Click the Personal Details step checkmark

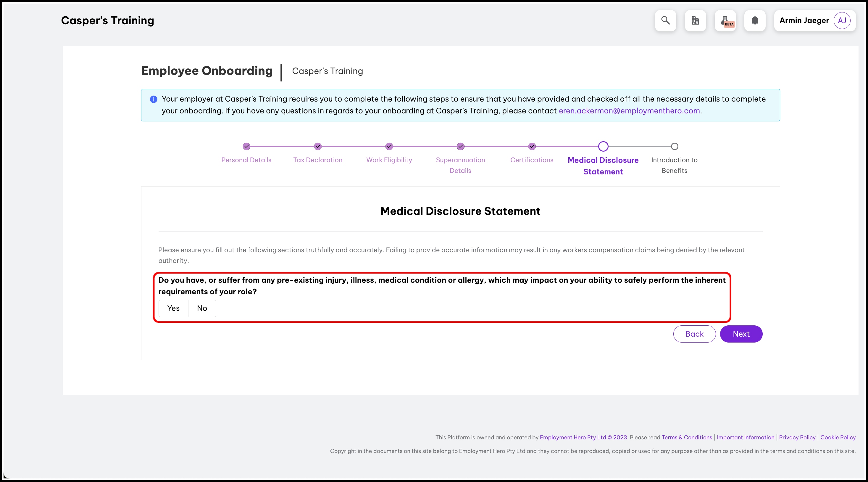point(247,146)
